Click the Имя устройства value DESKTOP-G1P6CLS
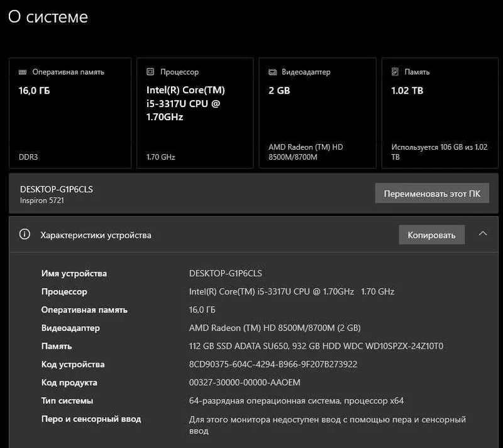503x448 pixels. point(225,274)
